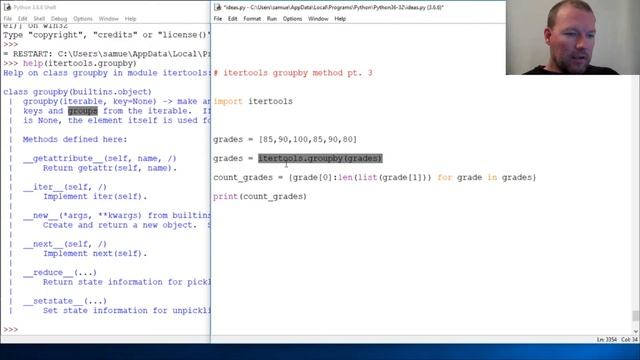Click highlighted 'itertools.groupby(grades)' text
Image resolution: width=640 pixels, height=360 pixels.
pyautogui.click(x=320, y=158)
